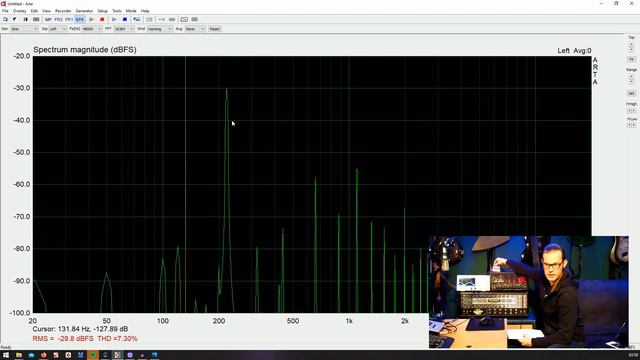Open the Fs sampling rate dropdown
The width and height of the screenshot is (640, 360).
tap(92, 29)
